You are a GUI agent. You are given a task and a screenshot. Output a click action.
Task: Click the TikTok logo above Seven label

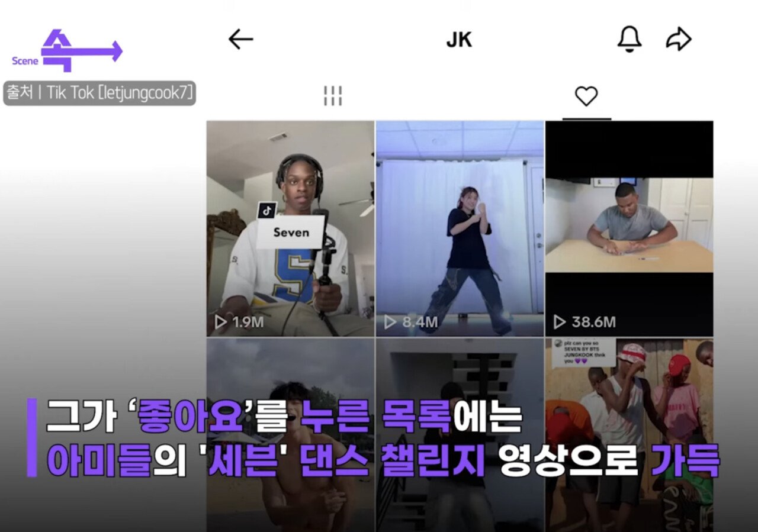click(x=267, y=211)
